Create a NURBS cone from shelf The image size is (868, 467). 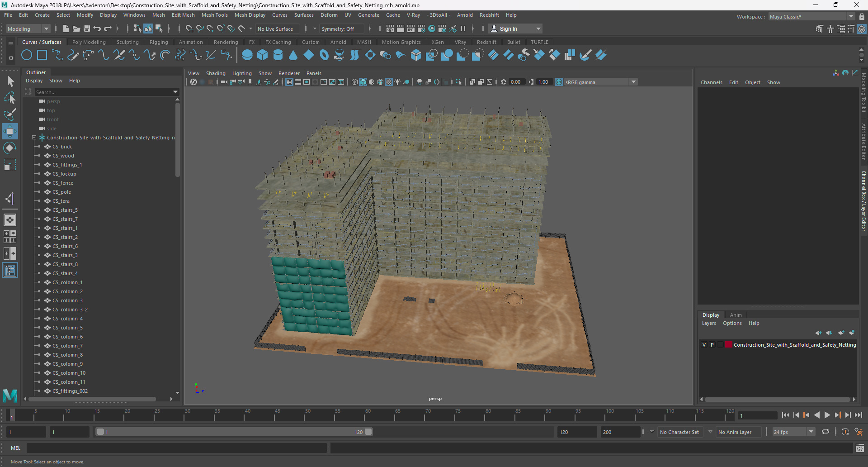point(293,55)
